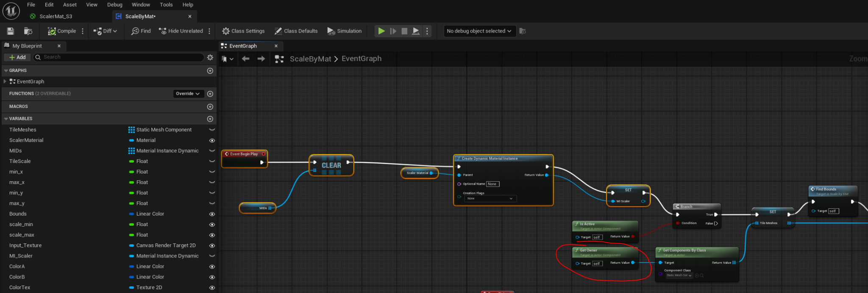This screenshot has width=868, height=293.
Task: Compile the ScaleByMat blueprint
Action: 62,31
